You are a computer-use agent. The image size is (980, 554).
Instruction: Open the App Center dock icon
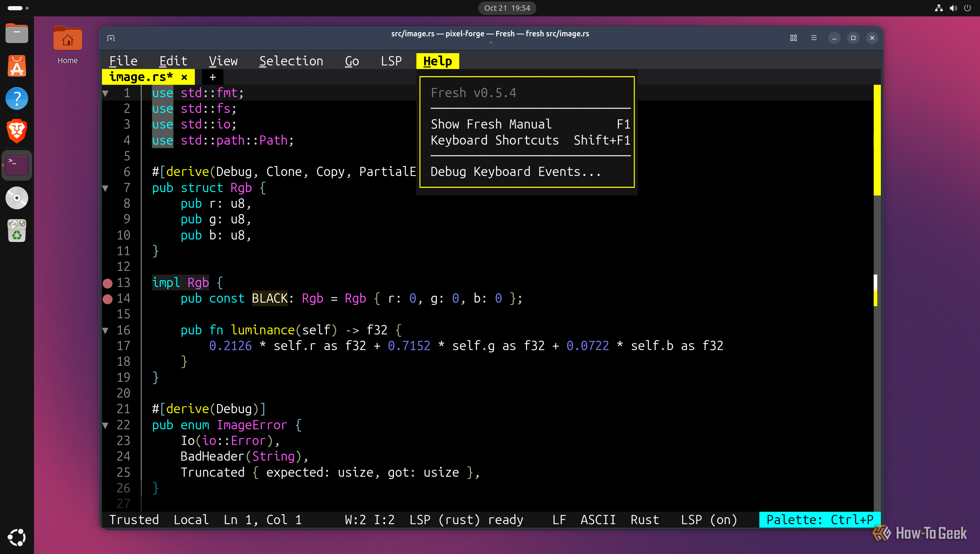[17, 66]
